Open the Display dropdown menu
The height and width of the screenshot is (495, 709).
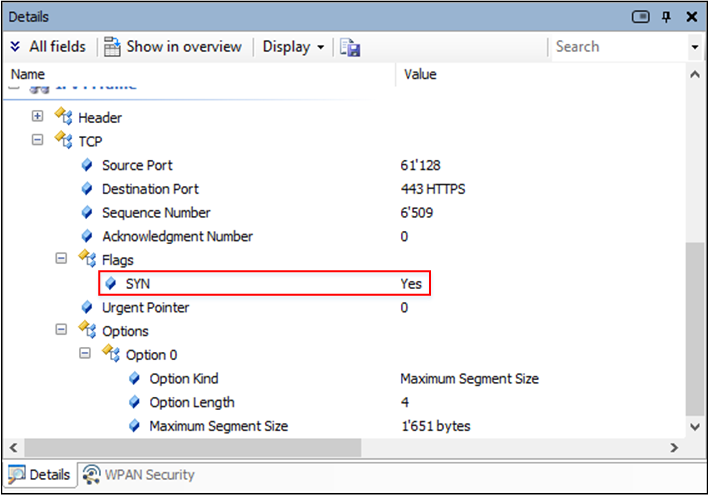click(292, 47)
